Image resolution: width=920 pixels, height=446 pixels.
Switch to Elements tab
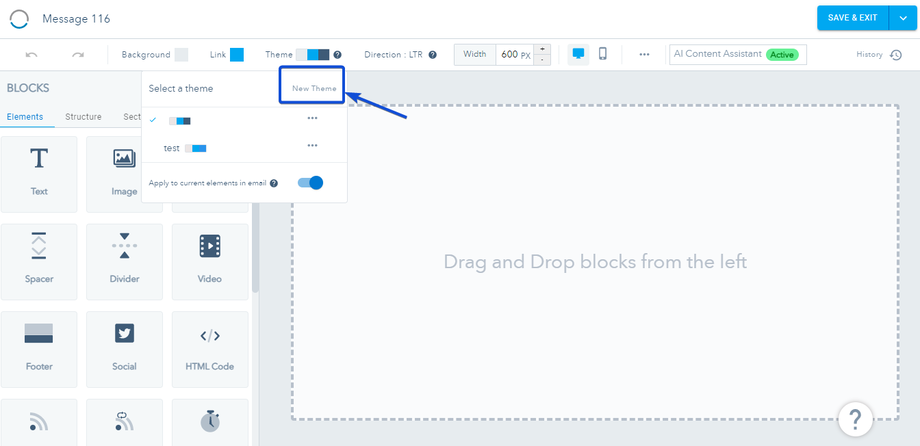pos(25,117)
